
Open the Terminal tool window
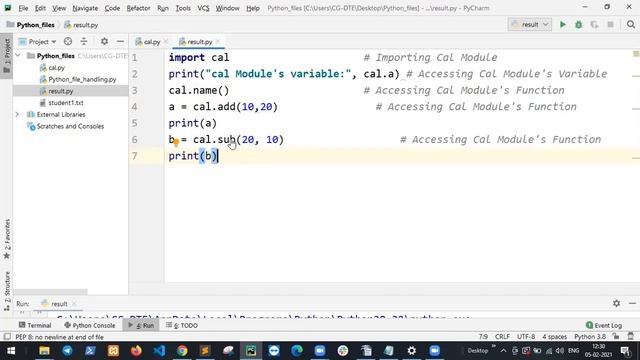pos(35,325)
